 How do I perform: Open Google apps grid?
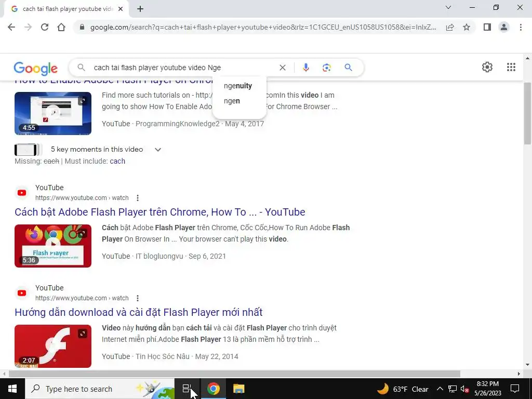[x=511, y=67]
